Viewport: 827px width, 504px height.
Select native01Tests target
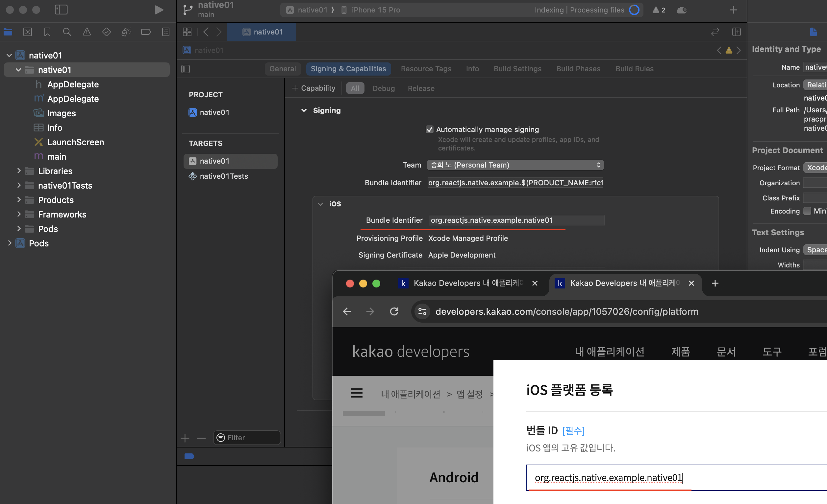[x=224, y=176]
